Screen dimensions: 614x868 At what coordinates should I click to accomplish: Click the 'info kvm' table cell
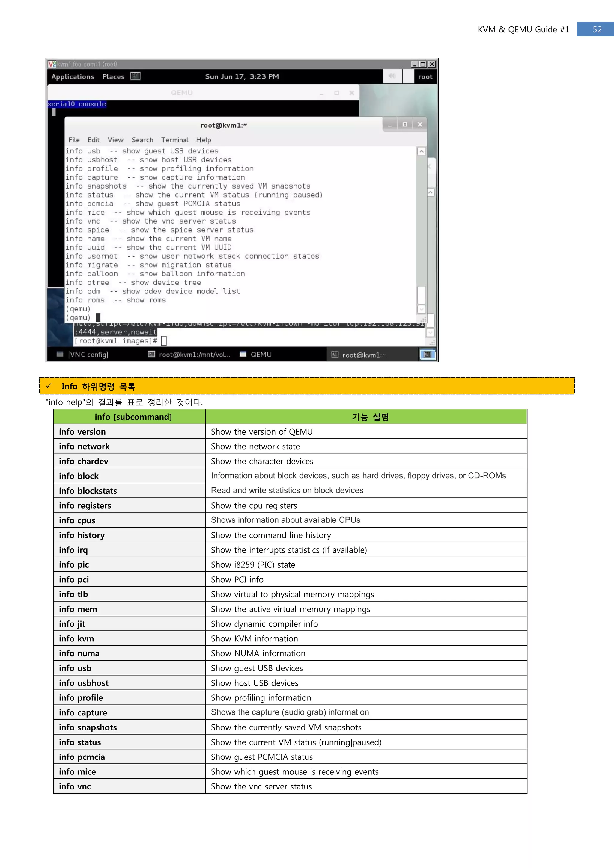tap(129, 638)
